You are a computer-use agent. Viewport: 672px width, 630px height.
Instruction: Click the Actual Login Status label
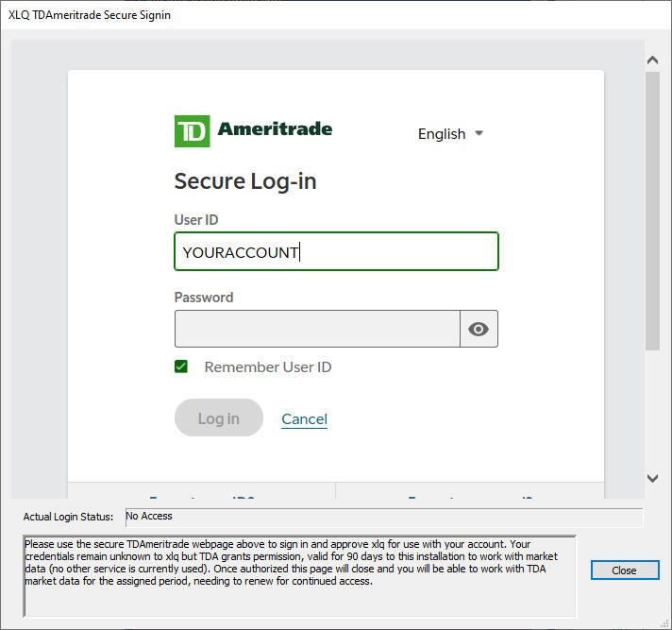68,517
